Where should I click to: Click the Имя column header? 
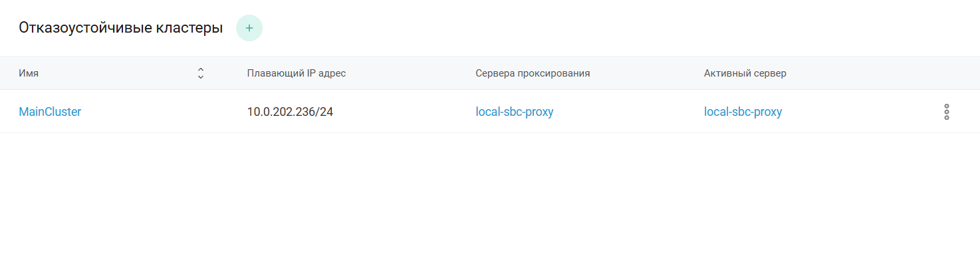click(29, 73)
